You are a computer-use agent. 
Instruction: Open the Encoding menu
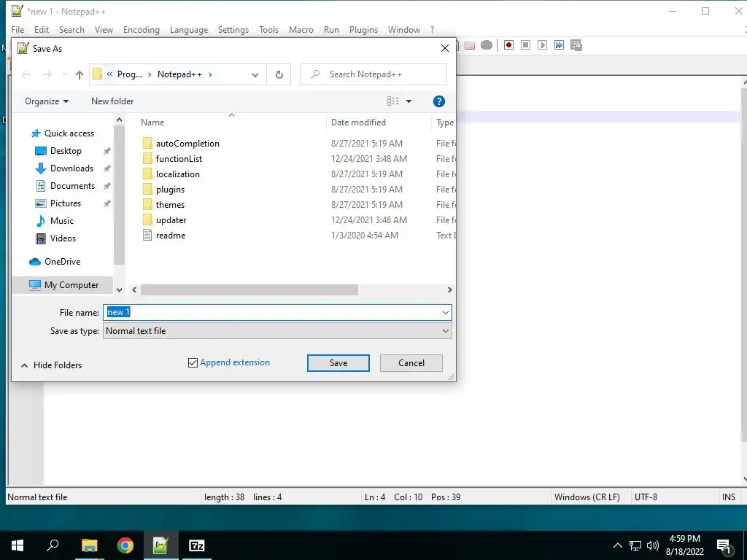tap(142, 29)
